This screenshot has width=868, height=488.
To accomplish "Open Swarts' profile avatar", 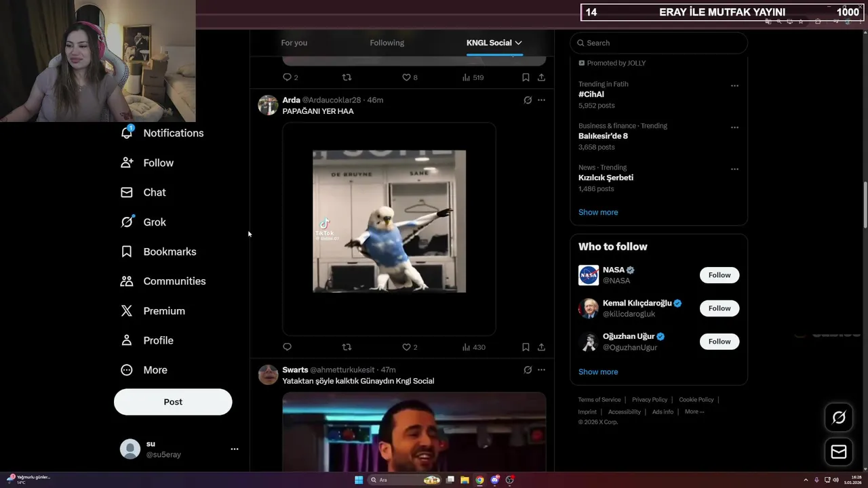I will pyautogui.click(x=268, y=375).
